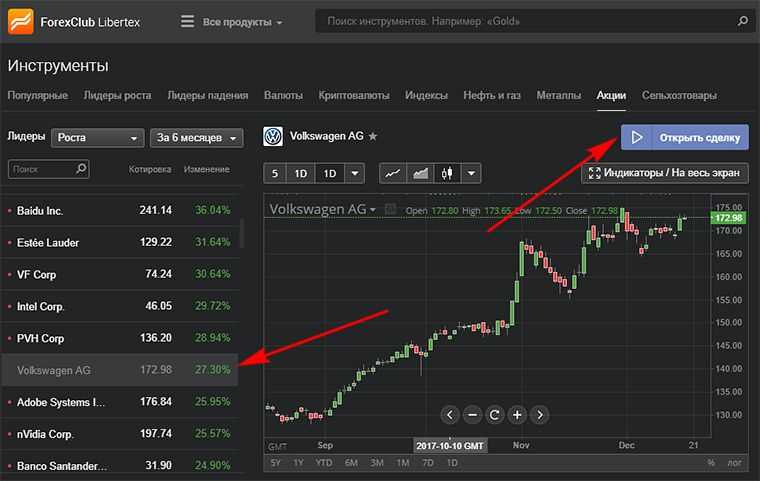Set chart range to 5Y
Screen dimensions: 760x481
275,463
